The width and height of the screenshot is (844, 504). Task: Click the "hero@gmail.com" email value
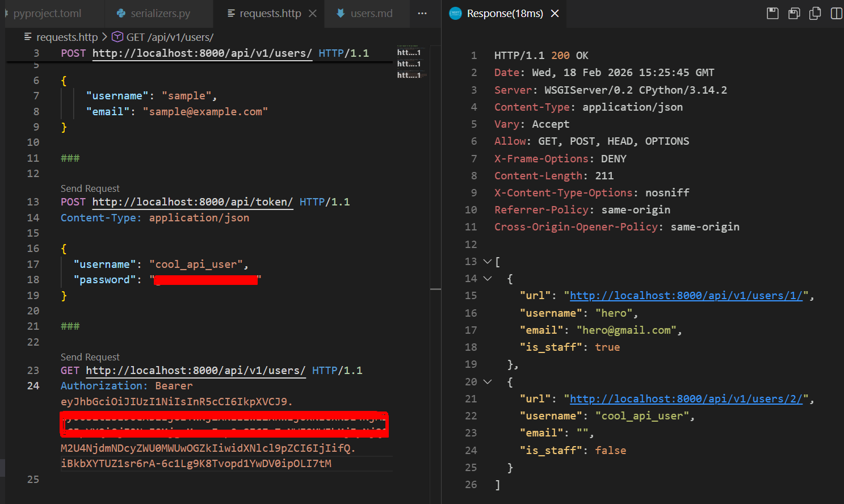coord(627,330)
